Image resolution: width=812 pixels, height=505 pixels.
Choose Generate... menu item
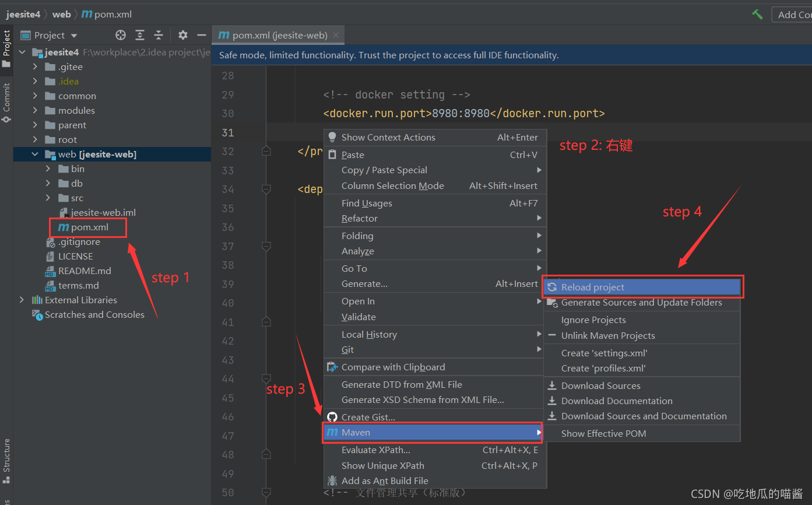tap(435, 283)
